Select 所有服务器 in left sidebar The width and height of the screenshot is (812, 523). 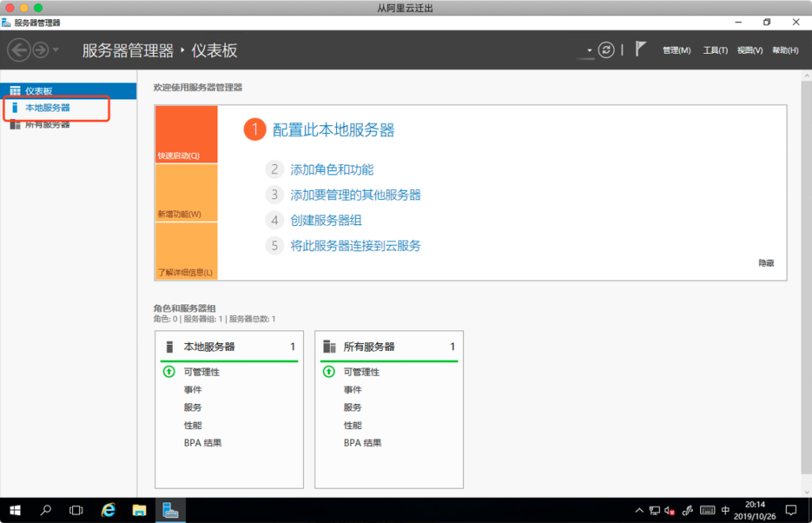48,124
